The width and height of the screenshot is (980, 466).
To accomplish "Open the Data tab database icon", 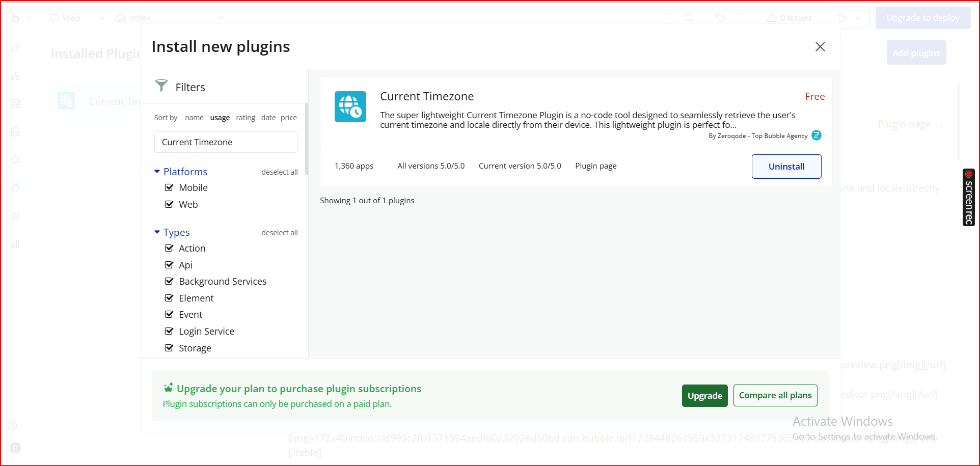I will coord(15,132).
